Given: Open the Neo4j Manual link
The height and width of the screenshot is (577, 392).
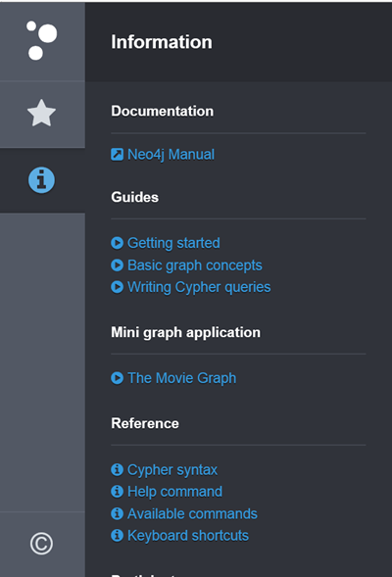Looking at the screenshot, I should pyautogui.click(x=171, y=155).
